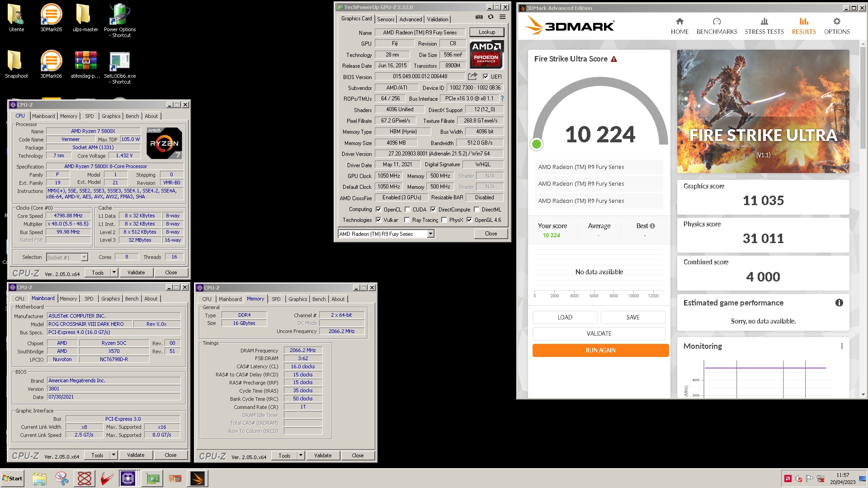
Task: Click 3DMark icon in taskbar
Action: [198, 479]
